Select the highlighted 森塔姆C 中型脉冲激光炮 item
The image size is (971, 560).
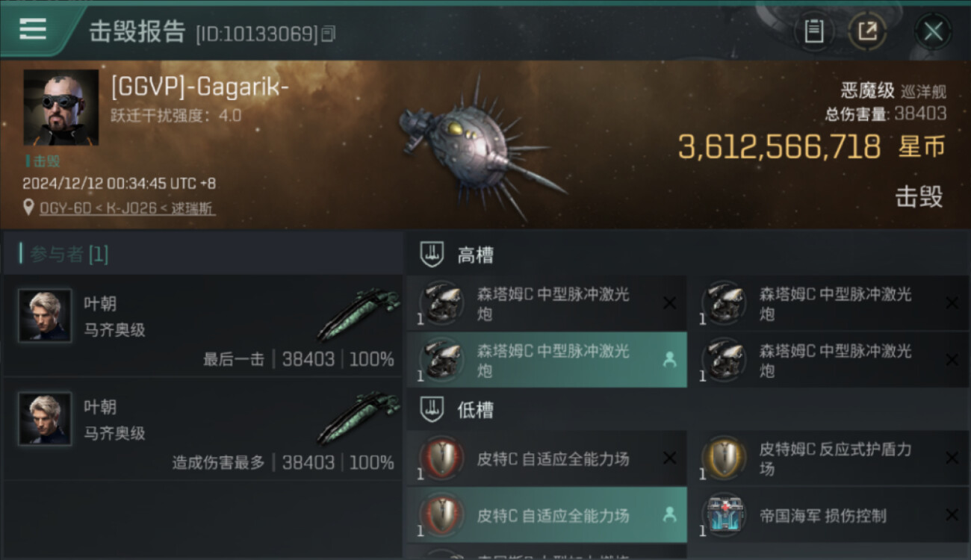click(547, 360)
